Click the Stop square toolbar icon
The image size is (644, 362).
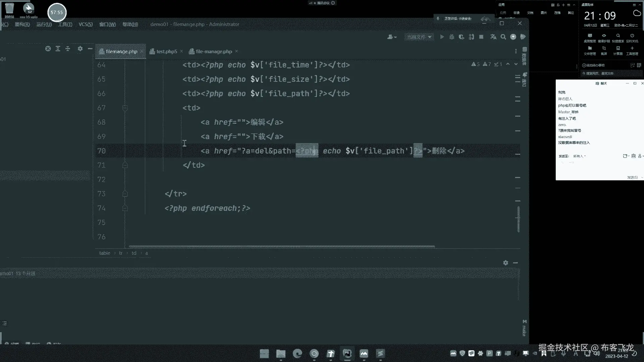[x=481, y=37]
